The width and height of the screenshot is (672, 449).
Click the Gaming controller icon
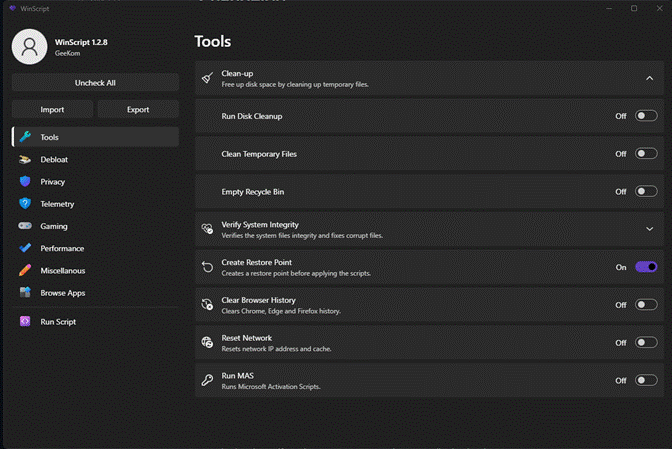coord(25,226)
